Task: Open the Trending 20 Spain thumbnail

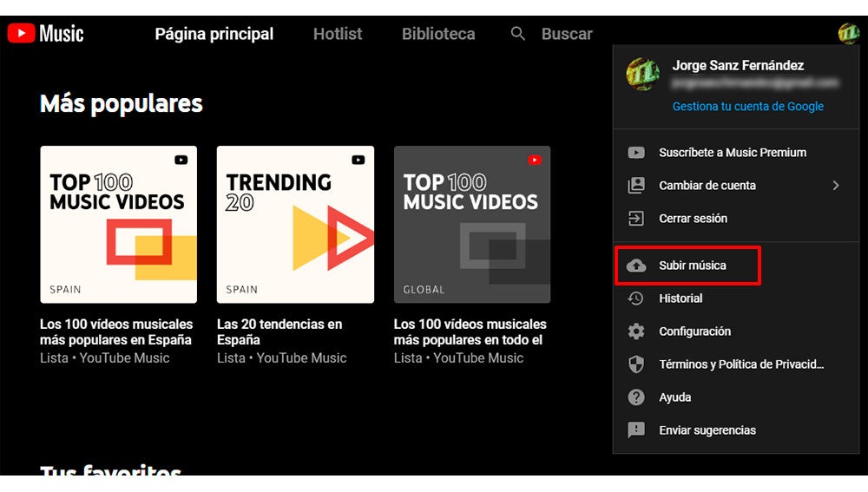Action: tap(295, 224)
